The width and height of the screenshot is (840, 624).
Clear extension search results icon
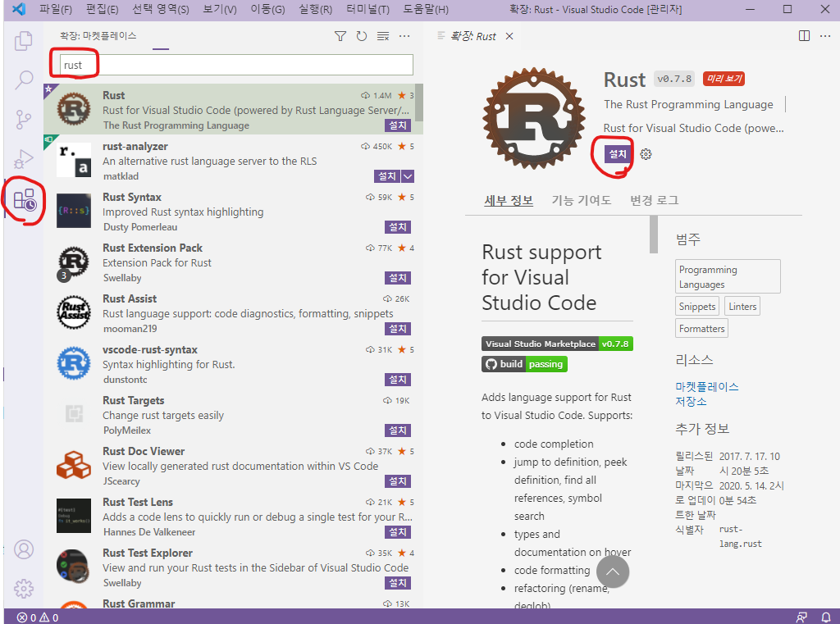click(383, 36)
